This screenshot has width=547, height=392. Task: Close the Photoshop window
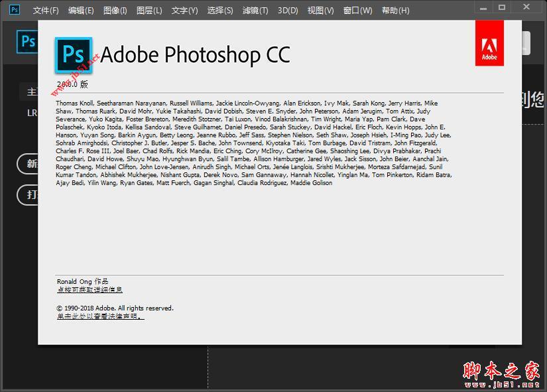526,7
